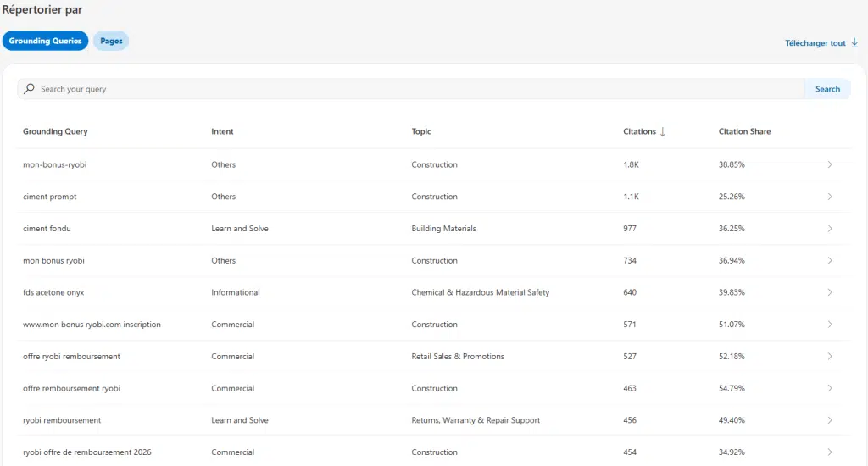Click the Search button
The height and width of the screenshot is (466, 868).
click(x=827, y=89)
